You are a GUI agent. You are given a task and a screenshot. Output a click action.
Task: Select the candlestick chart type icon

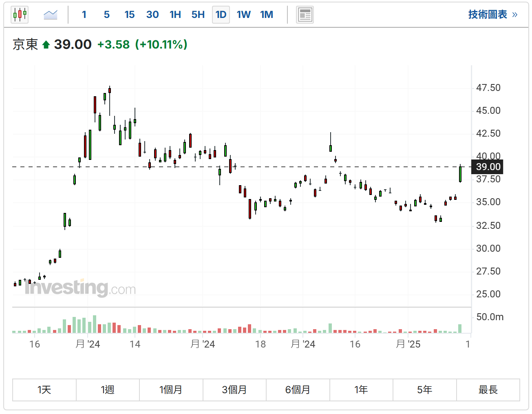pos(20,15)
